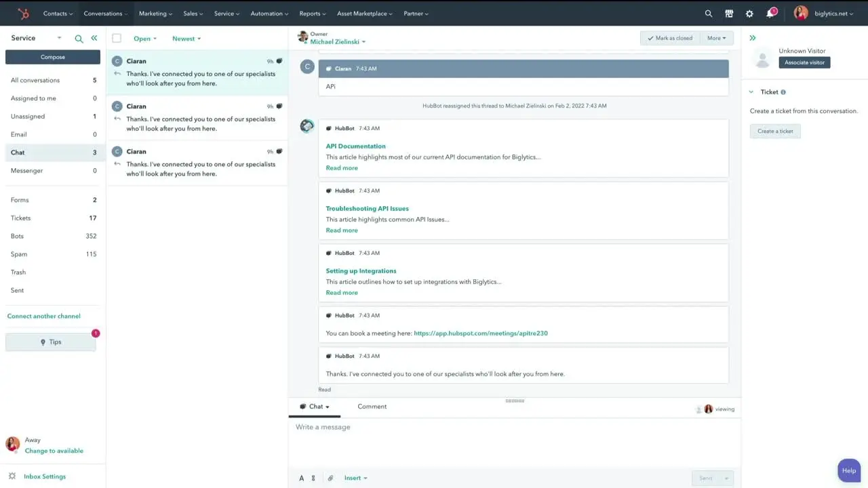Tick the select-all conversations checkbox
868x488 pixels.
(117, 39)
